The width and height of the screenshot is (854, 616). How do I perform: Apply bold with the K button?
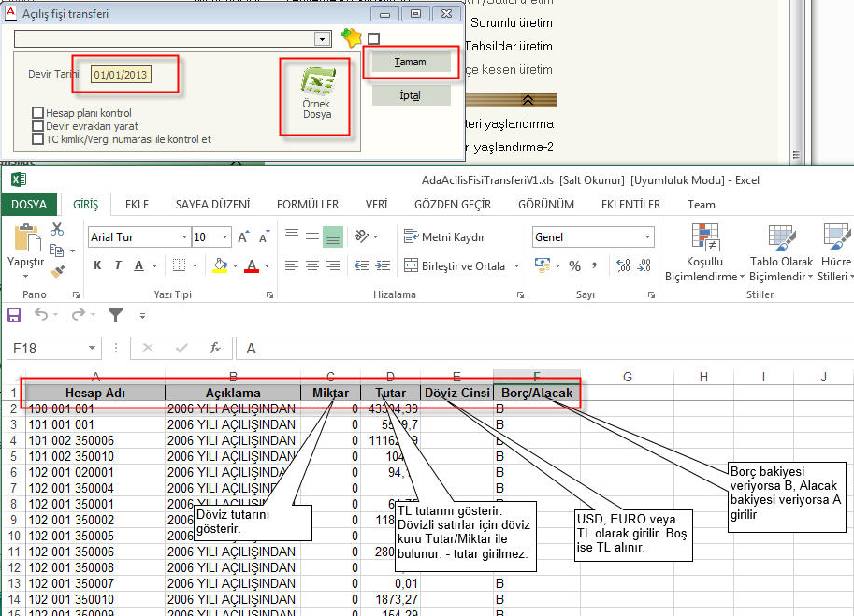tap(97, 266)
